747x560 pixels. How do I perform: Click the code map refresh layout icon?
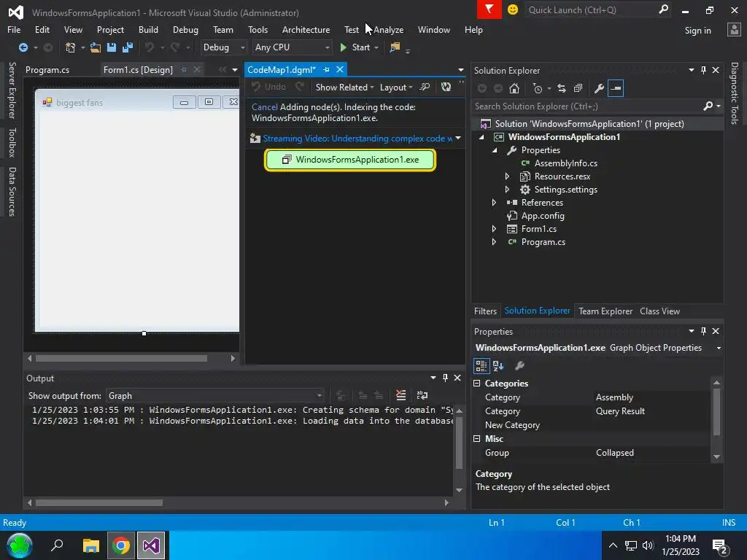[446, 87]
